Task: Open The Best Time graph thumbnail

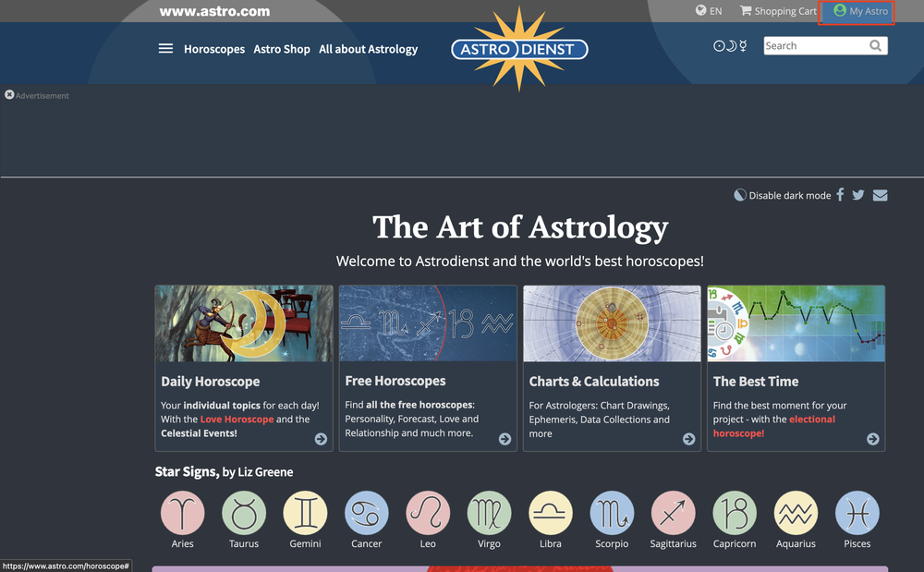Action: point(796,323)
